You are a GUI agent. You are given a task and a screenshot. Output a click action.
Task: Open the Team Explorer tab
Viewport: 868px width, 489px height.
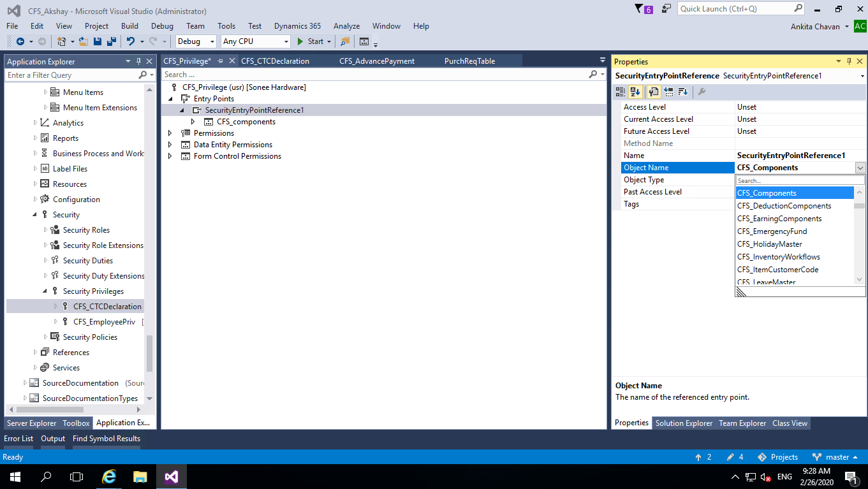coord(742,423)
